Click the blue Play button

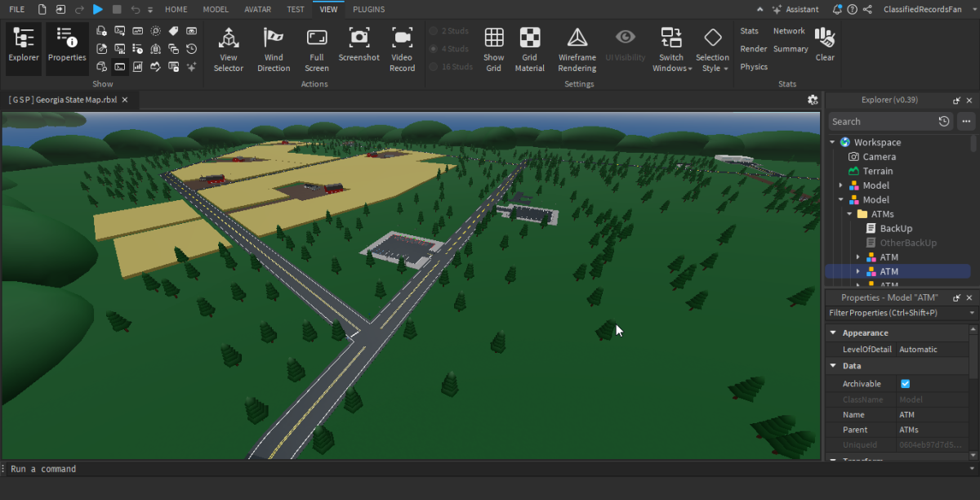97,9
